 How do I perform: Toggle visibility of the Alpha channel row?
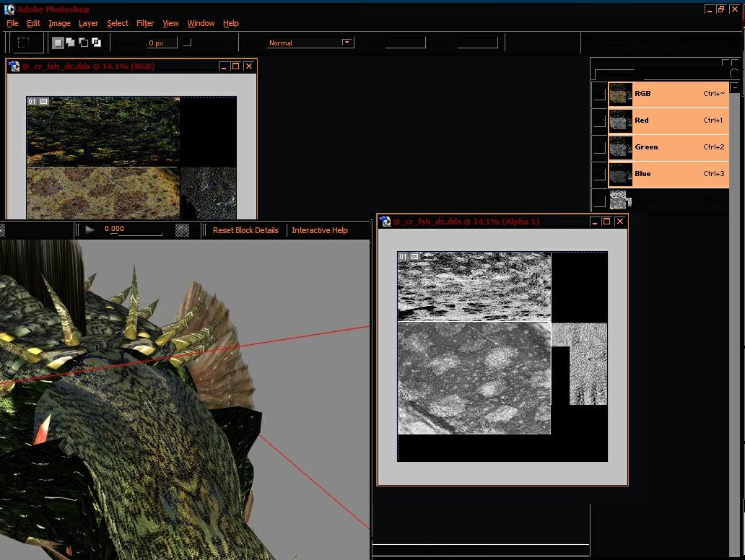tap(600, 201)
